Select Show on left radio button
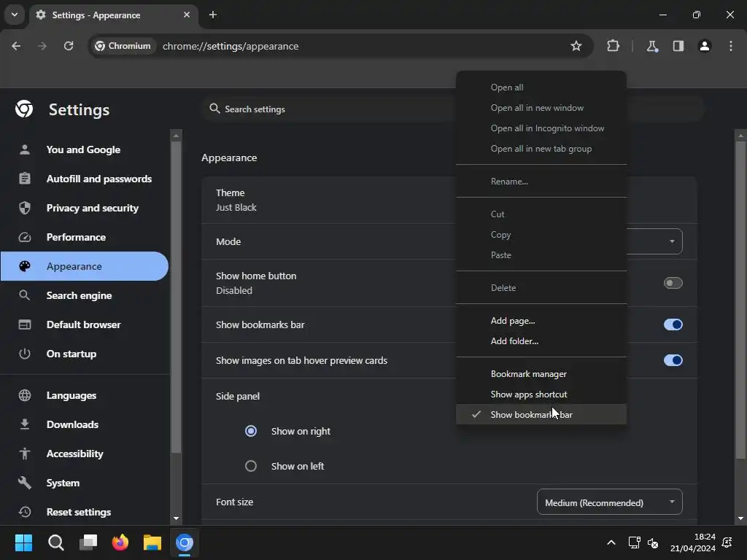The image size is (747, 560). [x=251, y=466]
